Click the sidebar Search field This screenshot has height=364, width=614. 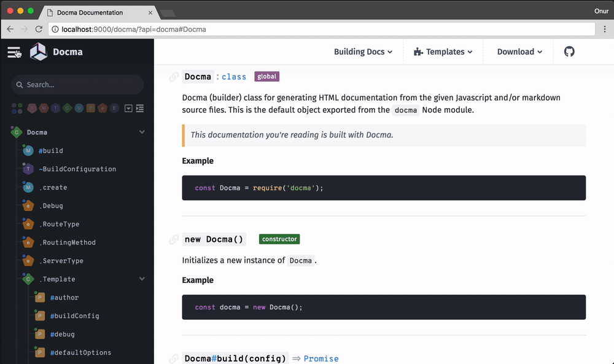[x=77, y=85]
